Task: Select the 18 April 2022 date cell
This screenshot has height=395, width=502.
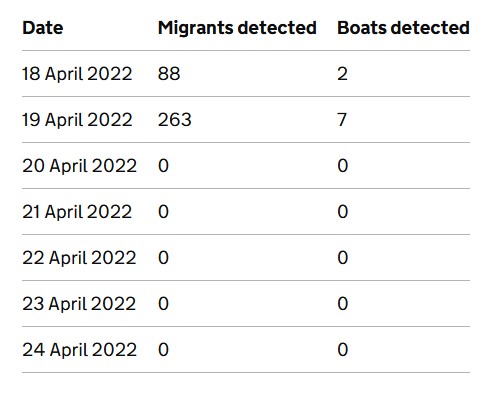Action: [77, 74]
